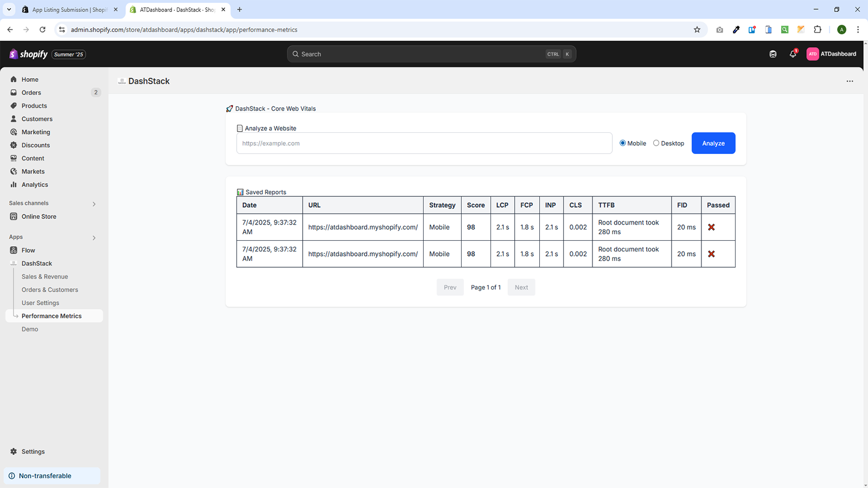Click the website URL input field
Viewport: 868px width, 488px height.
tap(424, 143)
